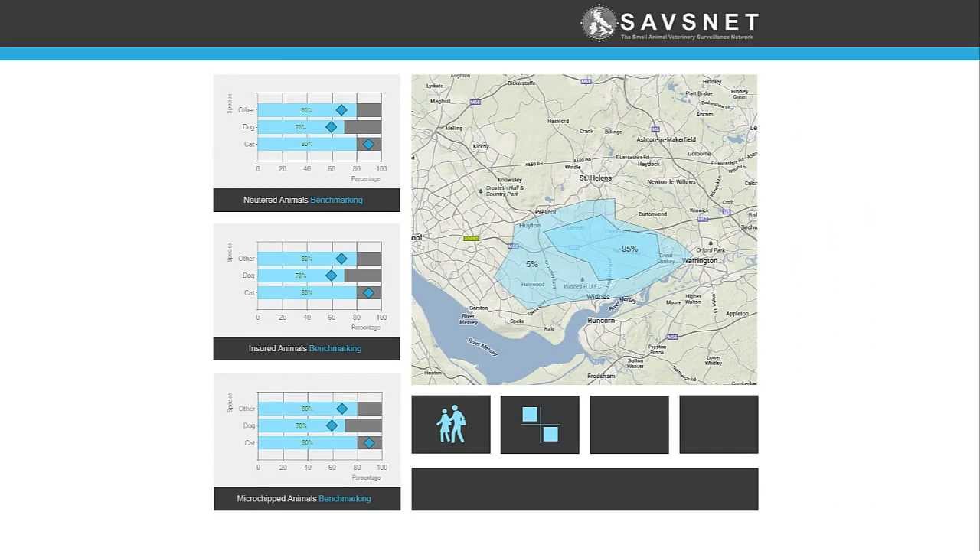Click the Knowsley label on the map
The height and width of the screenshot is (551, 980).
tap(509, 180)
